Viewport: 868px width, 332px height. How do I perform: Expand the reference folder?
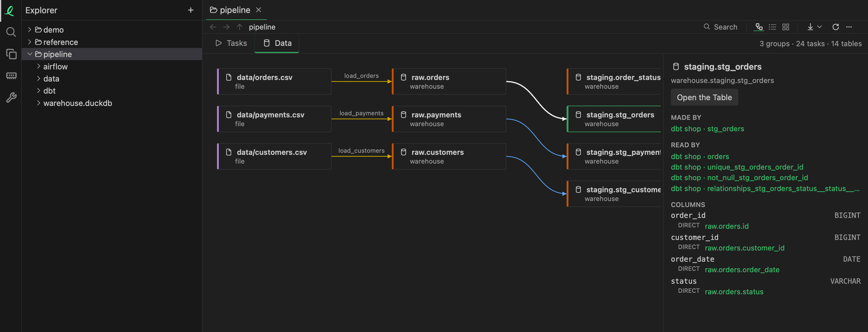[30, 42]
